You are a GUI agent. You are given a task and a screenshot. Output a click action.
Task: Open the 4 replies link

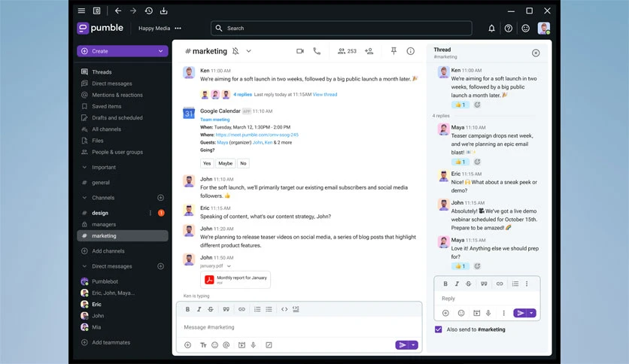tap(243, 95)
